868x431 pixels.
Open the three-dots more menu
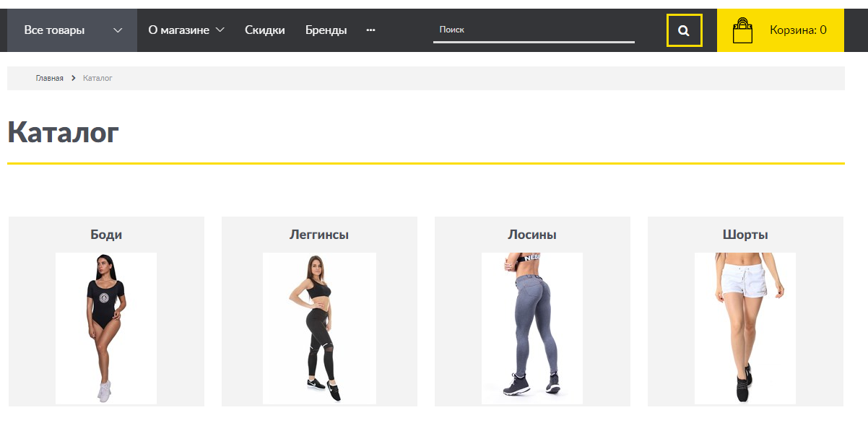coord(370,30)
